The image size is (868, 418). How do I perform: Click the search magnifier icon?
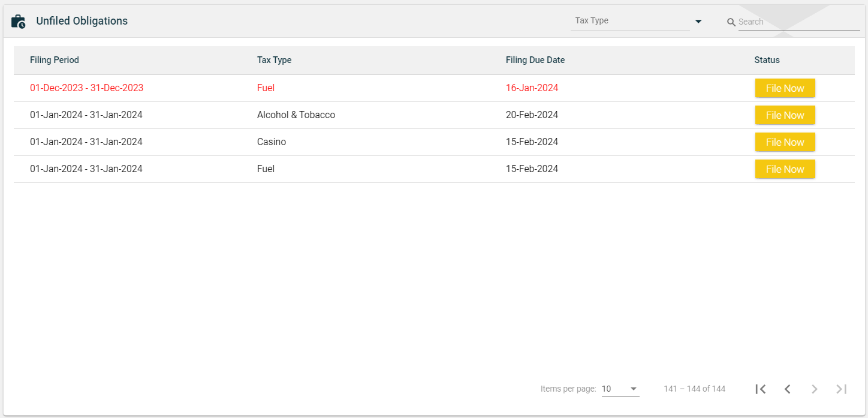point(731,22)
